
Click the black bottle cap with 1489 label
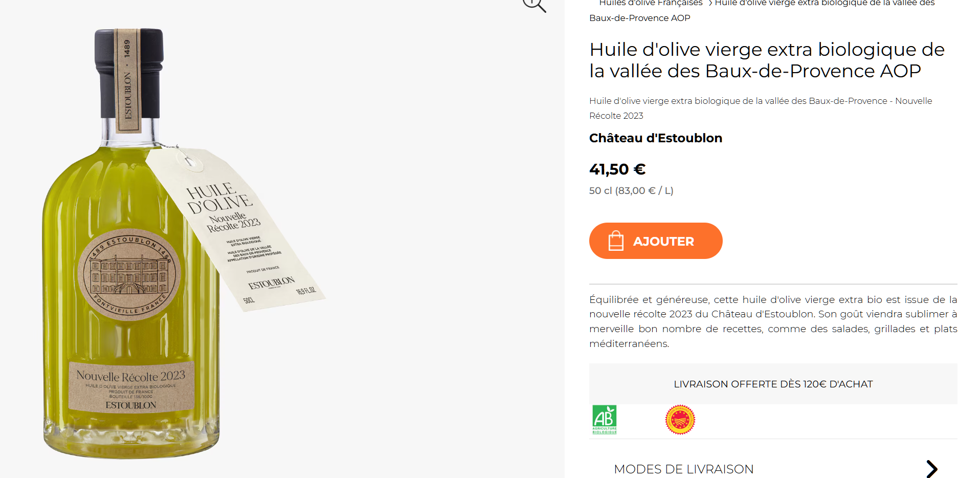click(129, 73)
